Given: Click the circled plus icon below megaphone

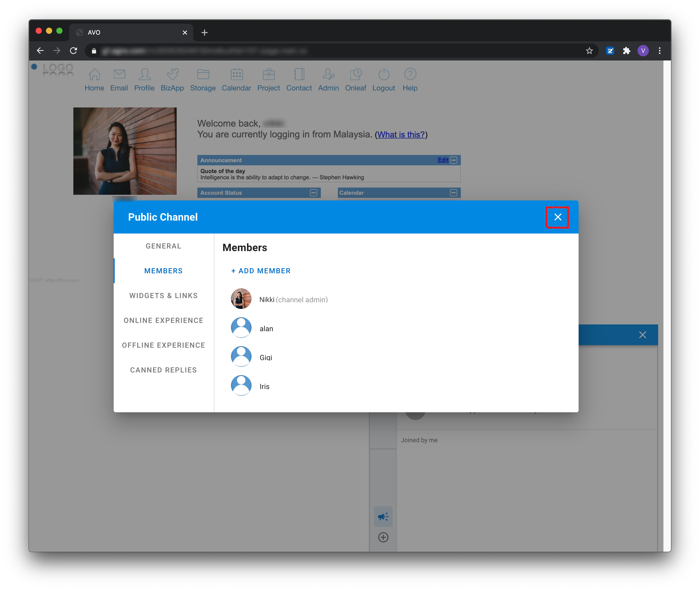Looking at the screenshot, I should (x=383, y=538).
